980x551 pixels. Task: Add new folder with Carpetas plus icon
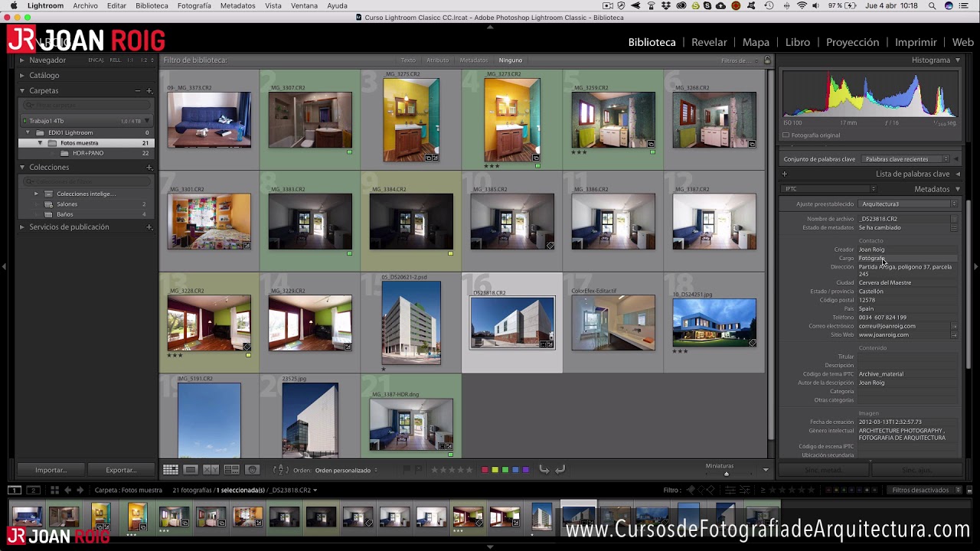[149, 91]
